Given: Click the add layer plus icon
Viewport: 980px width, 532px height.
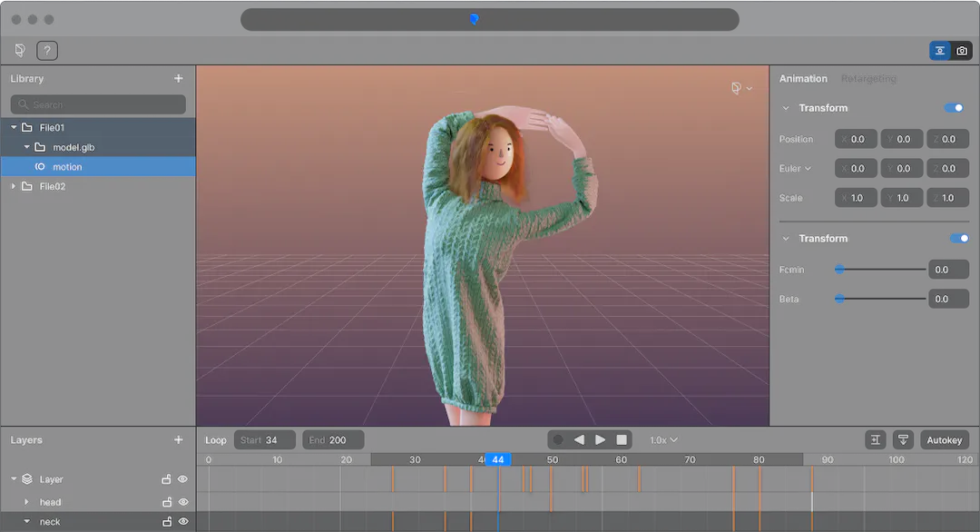Looking at the screenshot, I should (179, 440).
